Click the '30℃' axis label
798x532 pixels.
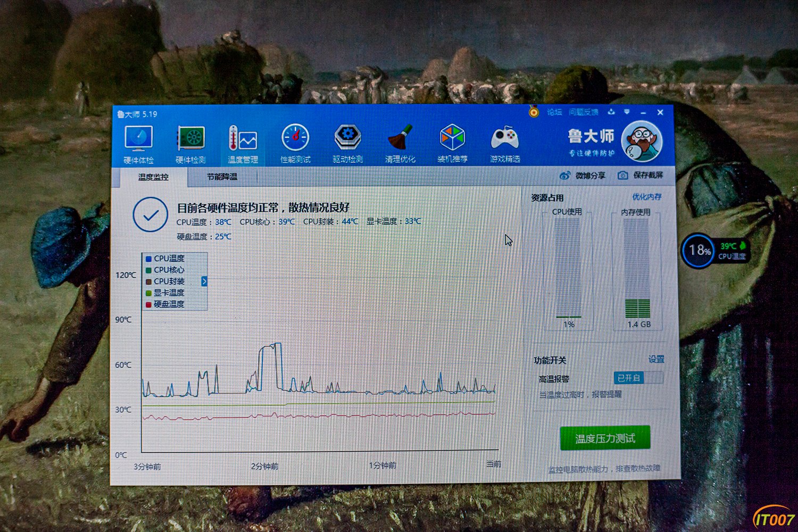[x=123, y=410]
